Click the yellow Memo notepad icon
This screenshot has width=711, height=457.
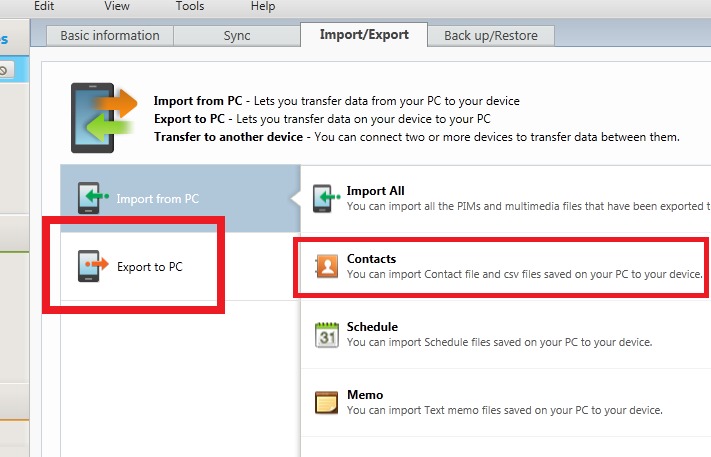click(326, 402)
